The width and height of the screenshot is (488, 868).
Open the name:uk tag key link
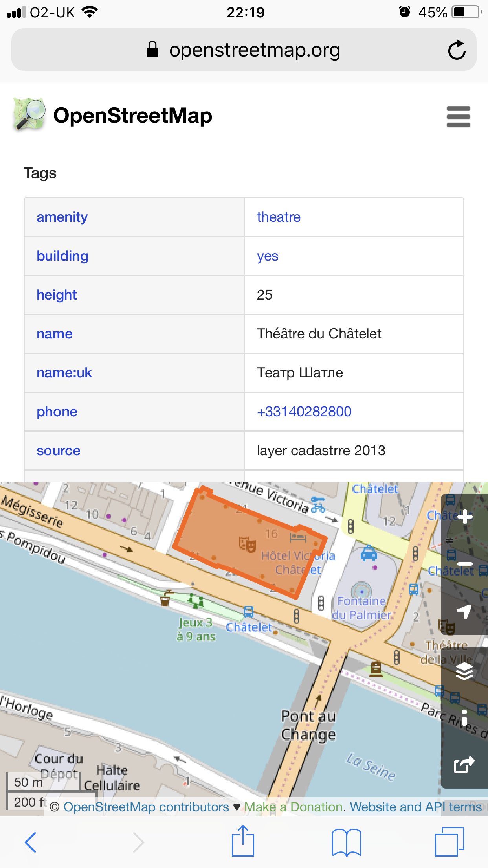click(x=64, y=373)
